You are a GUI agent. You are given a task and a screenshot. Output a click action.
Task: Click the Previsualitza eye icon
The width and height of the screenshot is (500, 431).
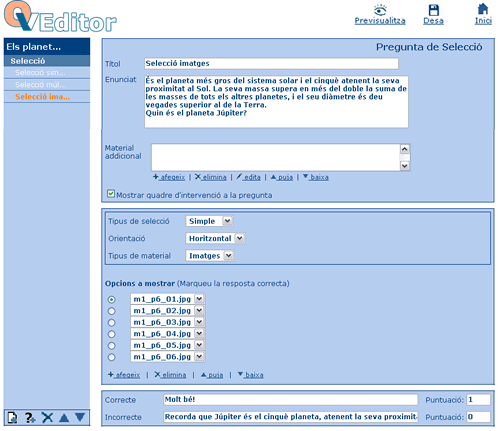pos(380,10)
